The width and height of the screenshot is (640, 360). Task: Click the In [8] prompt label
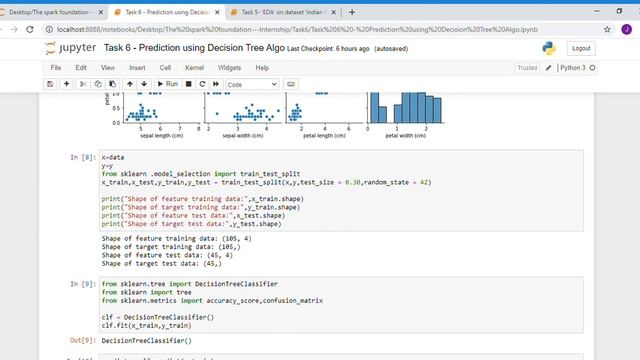pos(83,157)
